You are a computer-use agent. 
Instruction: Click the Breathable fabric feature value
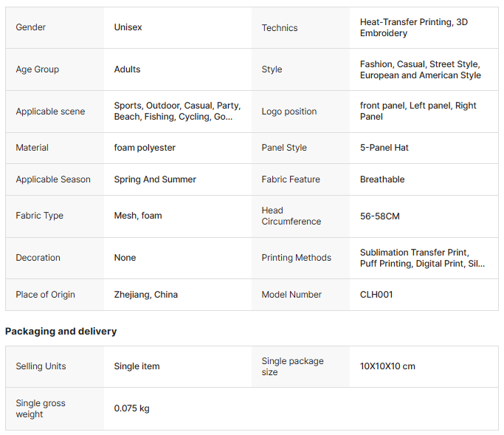tap(382, 179)
